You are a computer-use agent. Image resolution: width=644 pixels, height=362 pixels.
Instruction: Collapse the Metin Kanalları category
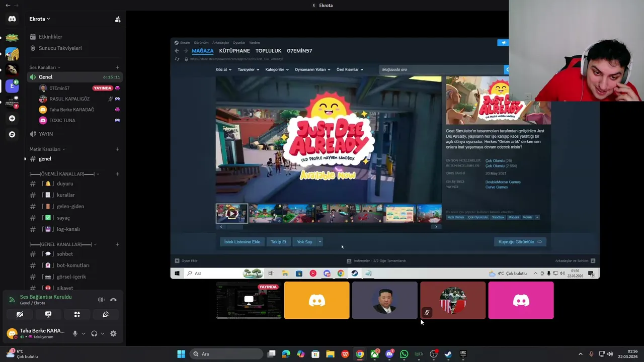pos(47,149)
